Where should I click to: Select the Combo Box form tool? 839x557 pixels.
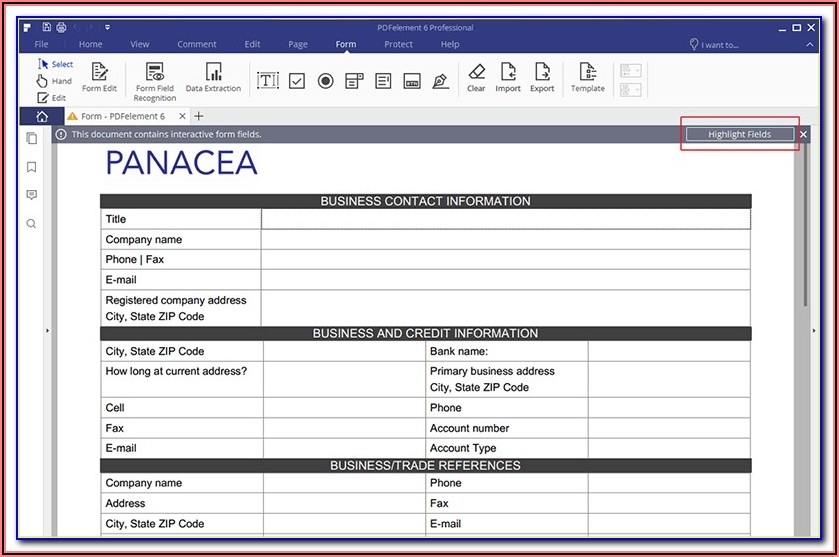coord(354,80)
